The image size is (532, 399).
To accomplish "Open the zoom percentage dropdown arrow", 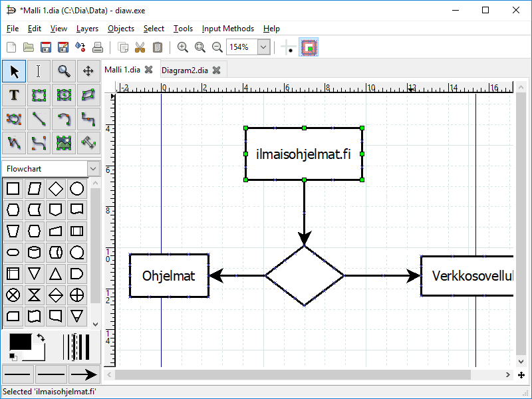I will coord(263,47).
